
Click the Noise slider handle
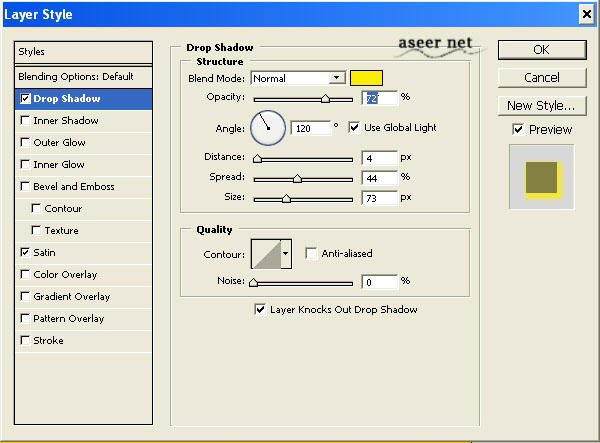pos(253,283)
